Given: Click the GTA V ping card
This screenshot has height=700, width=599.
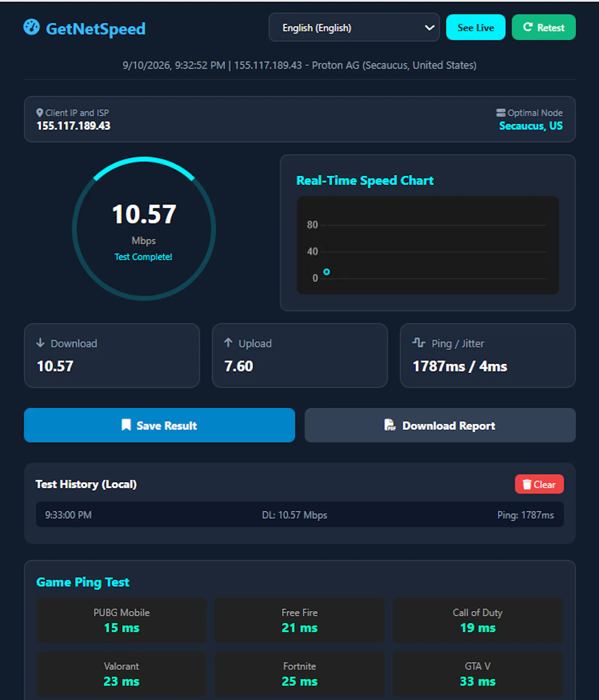Looking at the screenshot, I should [478, 674].
